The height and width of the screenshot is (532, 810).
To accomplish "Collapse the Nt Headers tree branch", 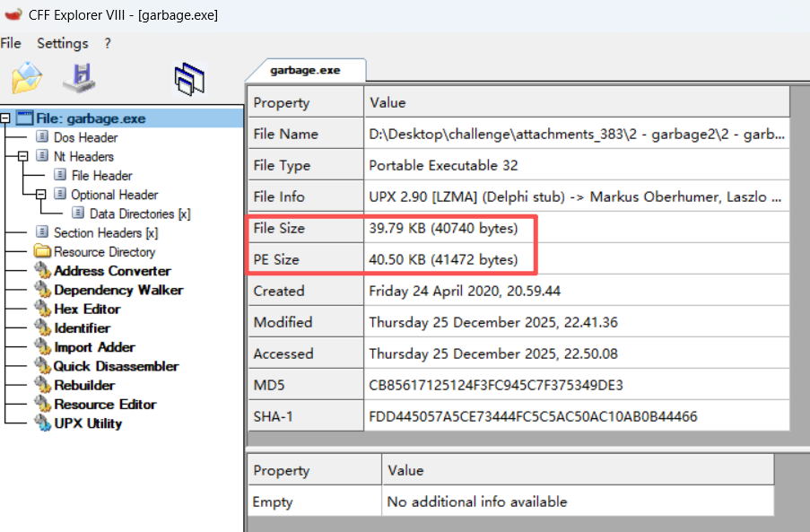I will (x=22, y=156).
